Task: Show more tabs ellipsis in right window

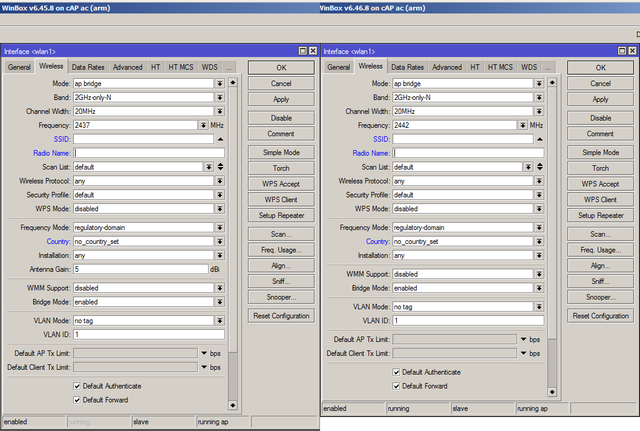Action: point(549,67)
